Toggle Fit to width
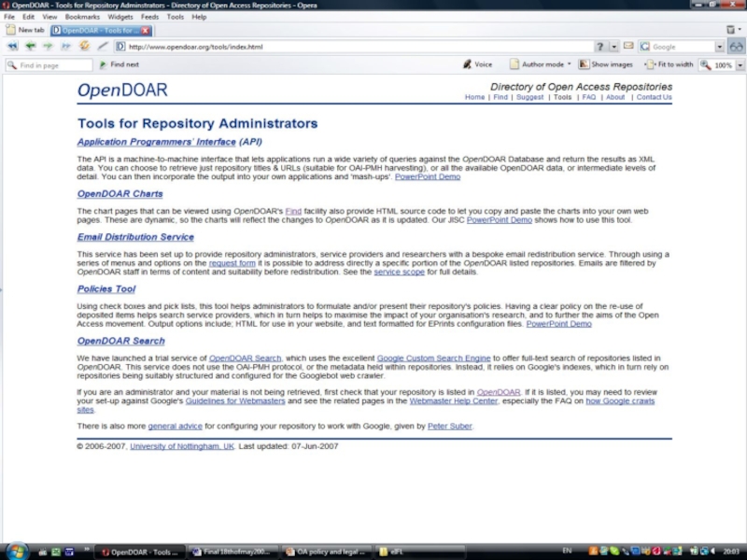The height and width of the screenshot is (560, 747). tap(669, 64)
